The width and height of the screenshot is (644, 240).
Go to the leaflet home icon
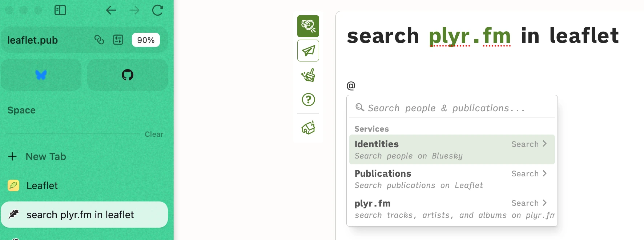pos(308,128)
